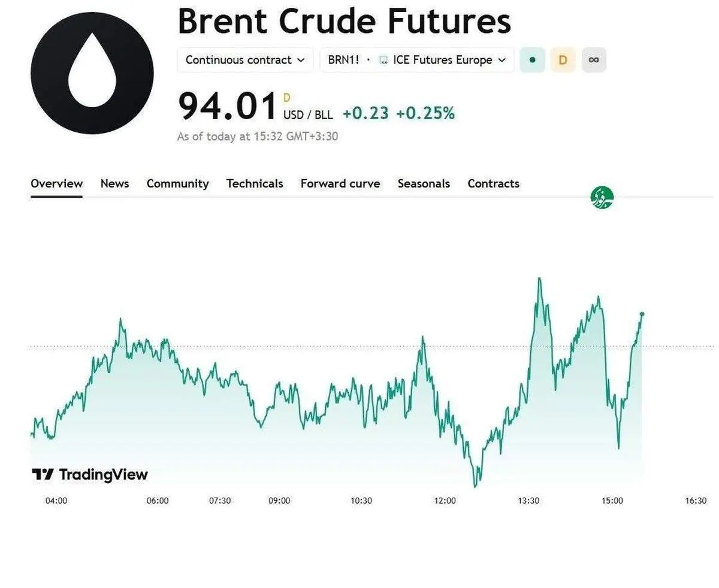Click the green round watermark logo
This screenshot has width=719, height=588.
[602, 198]
